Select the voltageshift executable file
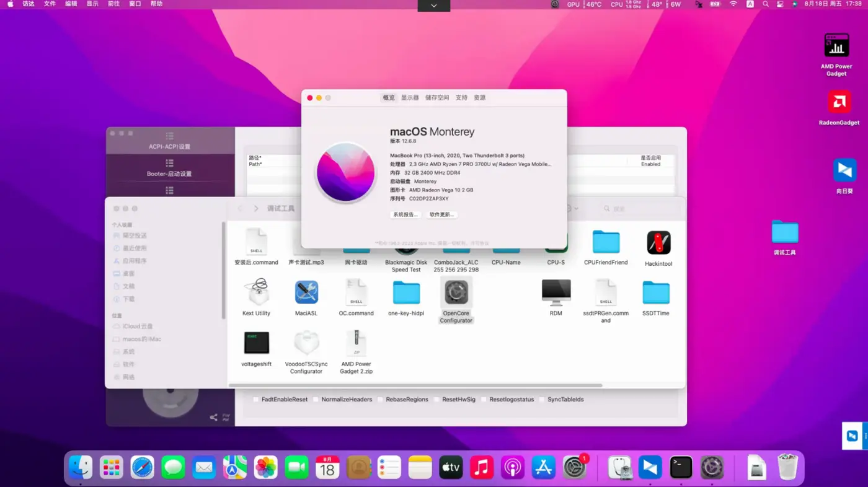 (256, 343)
